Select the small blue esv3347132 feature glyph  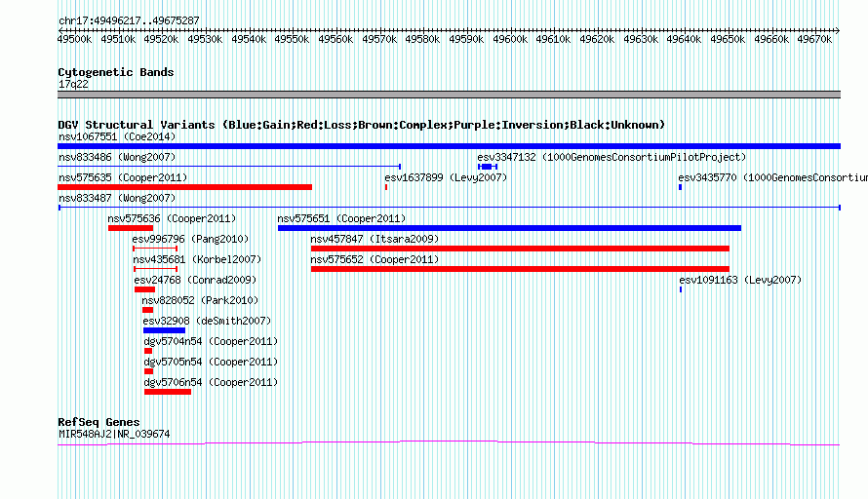click(488, 167)
